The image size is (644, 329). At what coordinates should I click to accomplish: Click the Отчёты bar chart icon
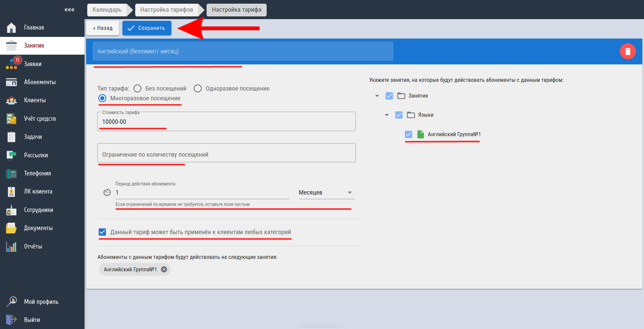point(11,246)
